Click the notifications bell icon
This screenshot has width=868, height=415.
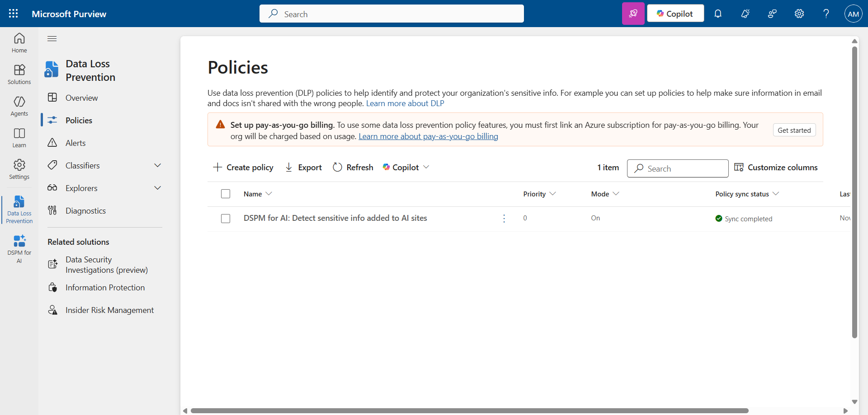tap(718, 14)
